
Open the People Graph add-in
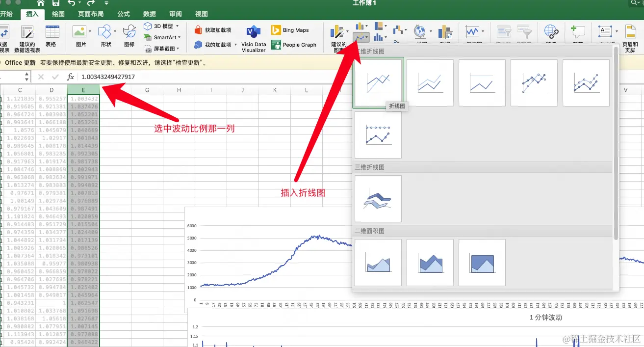tap(294, 45)
